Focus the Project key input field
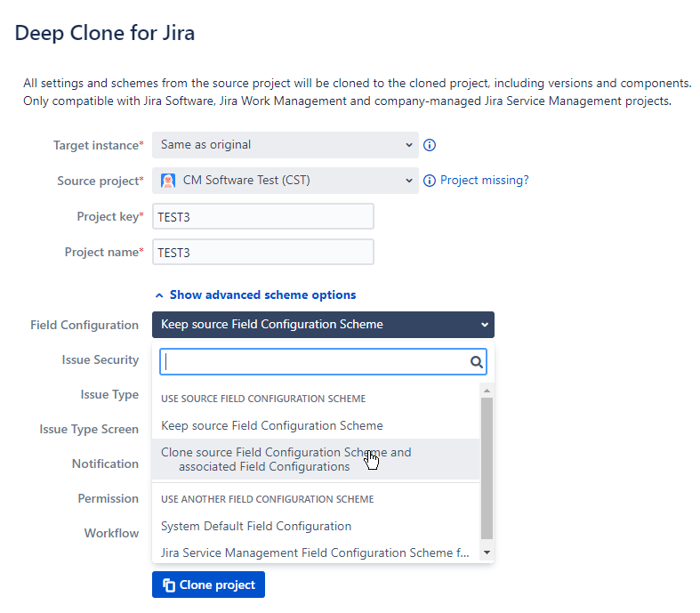The height and width of the screenshot is (613, 700). tap(263, 216)
